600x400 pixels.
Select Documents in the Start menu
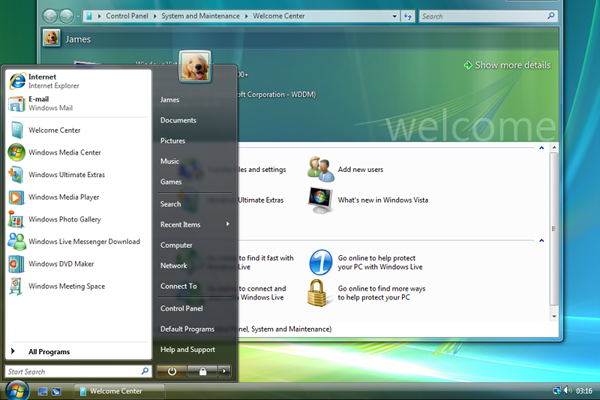178,120
